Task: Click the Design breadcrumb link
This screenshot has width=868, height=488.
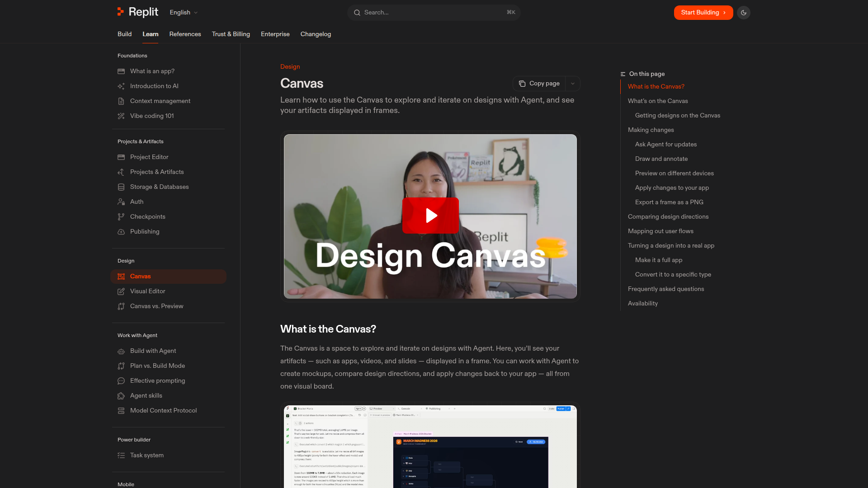Action: (290, 67)
